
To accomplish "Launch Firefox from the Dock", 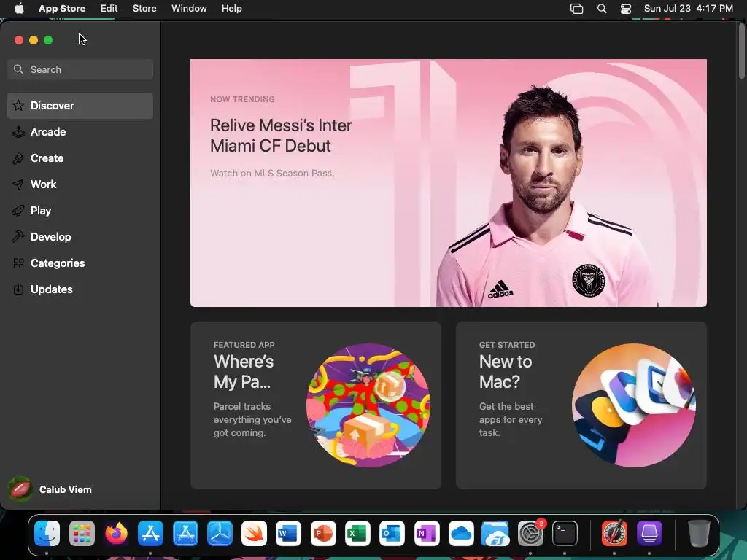I will pyautogui.click(x=116, y=533).
